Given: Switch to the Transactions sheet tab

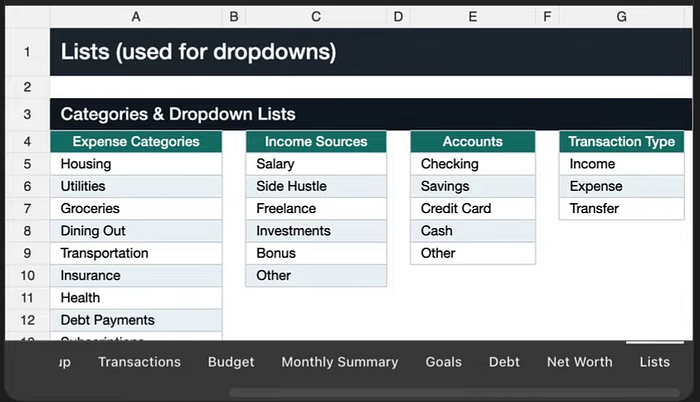Looking at the screenshot, I should (x=139, y=362).
